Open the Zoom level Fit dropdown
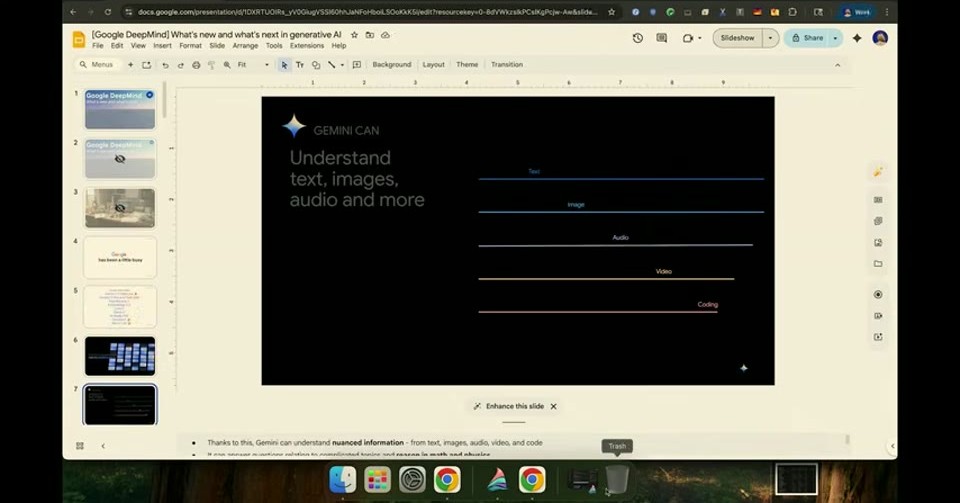 [253, 65]
